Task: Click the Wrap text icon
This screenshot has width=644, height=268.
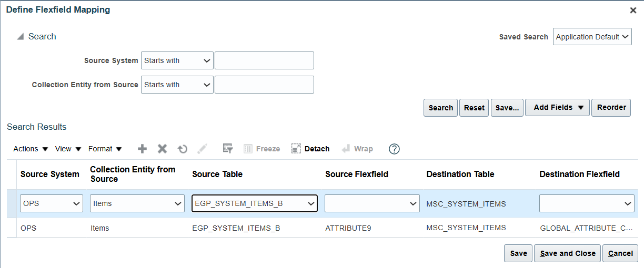Action: (x=357, y=149)
